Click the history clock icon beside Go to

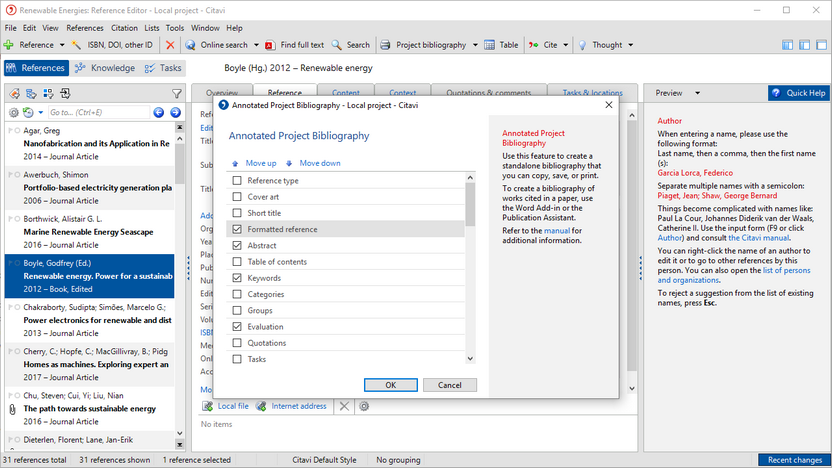pos(28,112)
